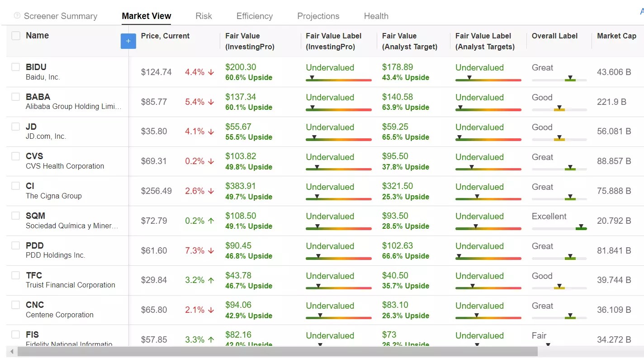Viewport: 644px width, 358px height.
Task: Click BIDU's InvestingPro fair value gauge bar
Action: pyautogui.click(x=339, y=80)
